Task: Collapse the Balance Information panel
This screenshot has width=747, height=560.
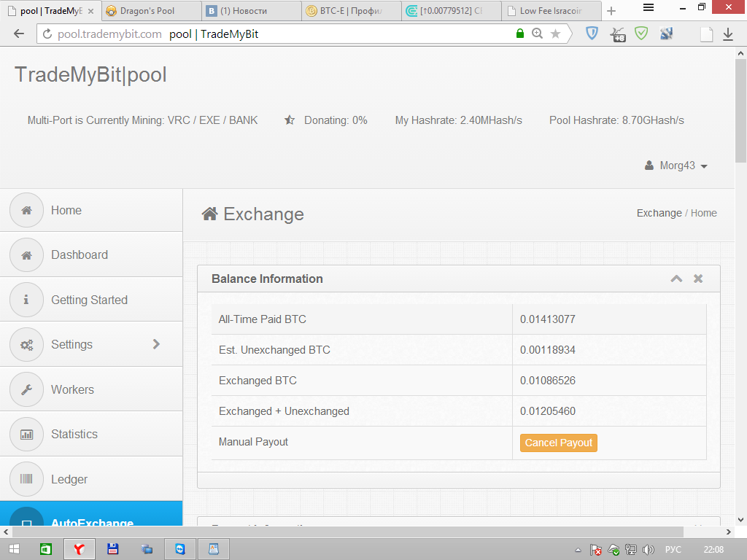Action: 676,279
